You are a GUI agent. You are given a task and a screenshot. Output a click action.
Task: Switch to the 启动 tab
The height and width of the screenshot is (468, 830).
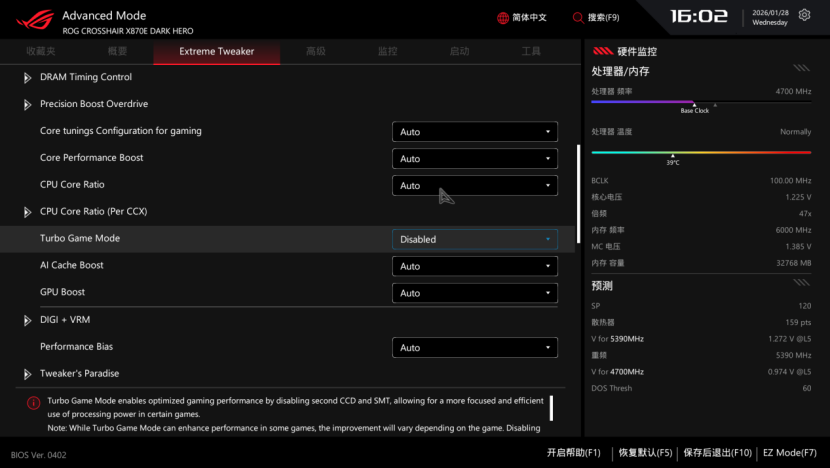coord(459,51)
